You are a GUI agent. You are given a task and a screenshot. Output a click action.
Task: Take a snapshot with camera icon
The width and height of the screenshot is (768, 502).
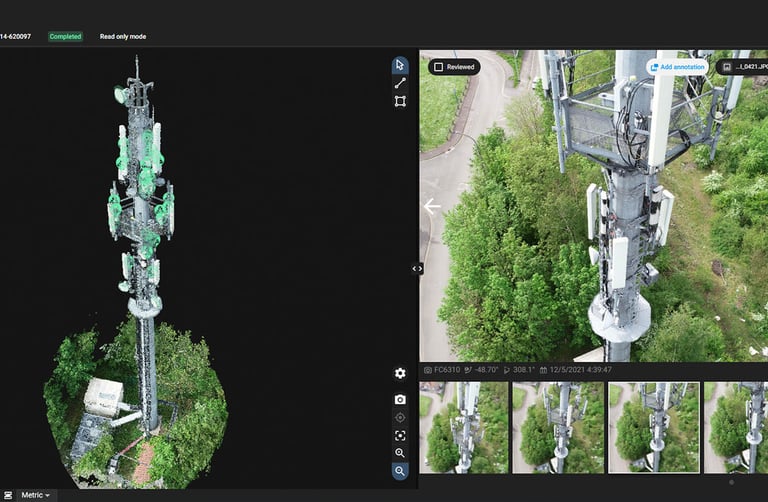coord(400,400)
